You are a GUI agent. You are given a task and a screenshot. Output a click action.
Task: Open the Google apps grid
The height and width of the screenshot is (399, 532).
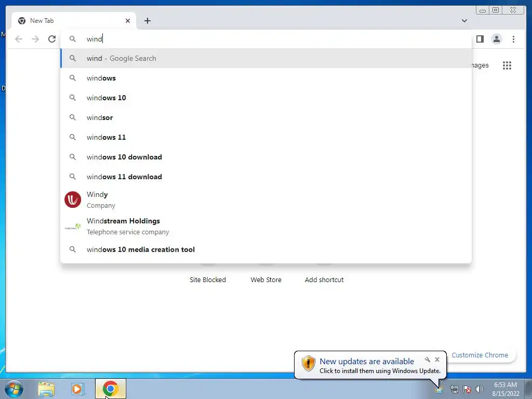pos(507,65)
